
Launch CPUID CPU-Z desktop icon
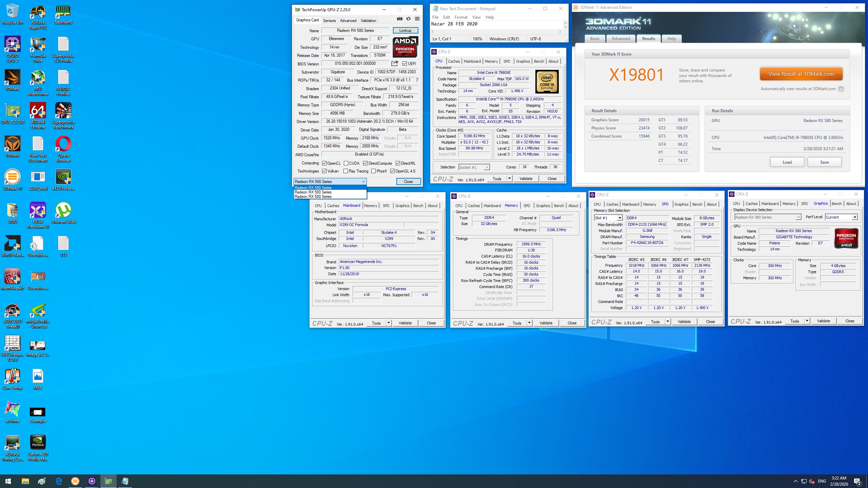click(13, 49)
